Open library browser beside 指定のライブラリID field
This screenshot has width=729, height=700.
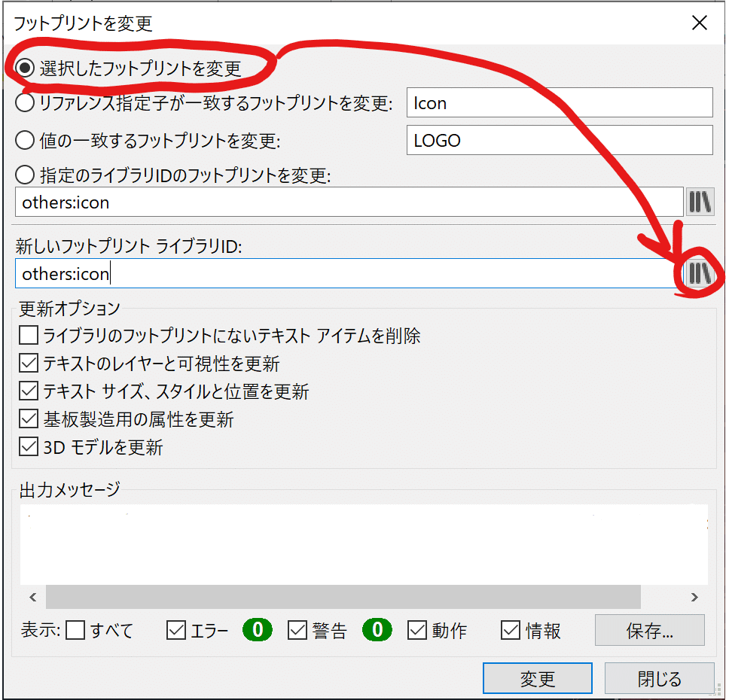point(700,202)
